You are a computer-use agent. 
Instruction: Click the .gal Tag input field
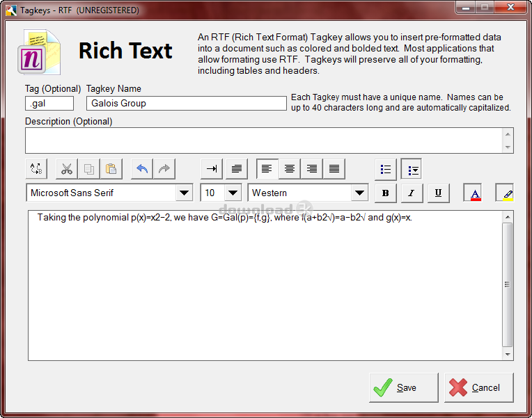coord(49,104)
